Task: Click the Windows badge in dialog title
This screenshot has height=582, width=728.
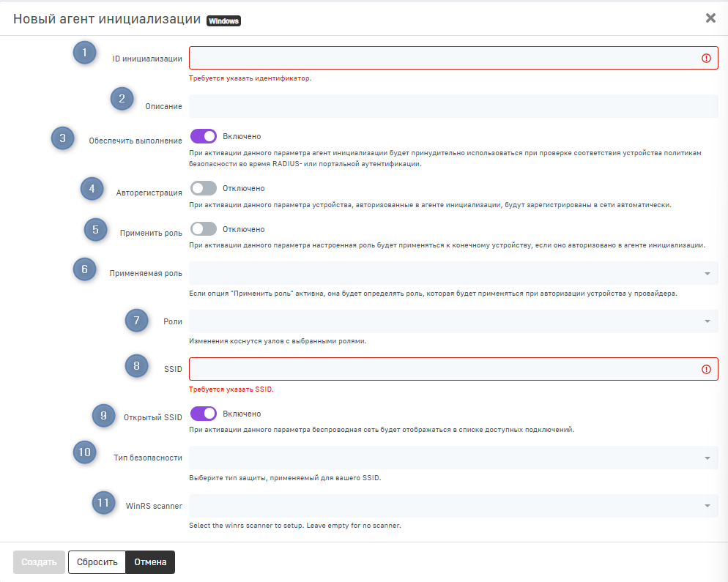Action: (223, 21)
